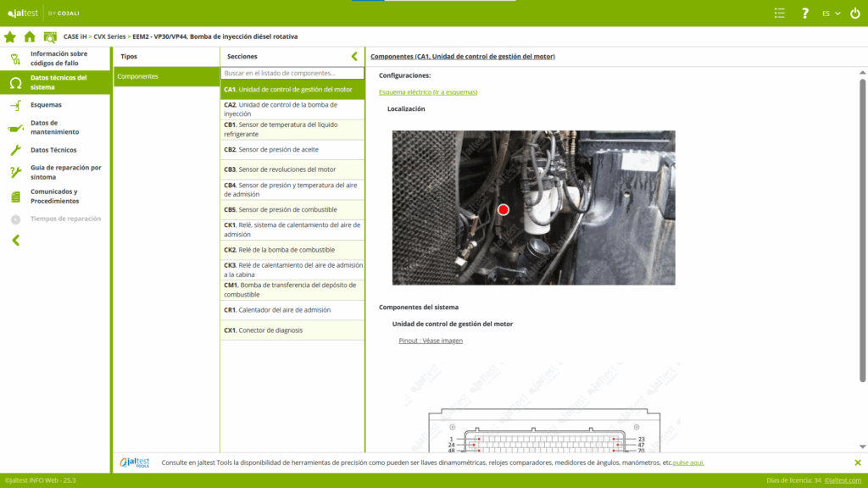Open Esquemas from the sidebar
The height and width of the screenshot is (488, 868).
[46, 105]
